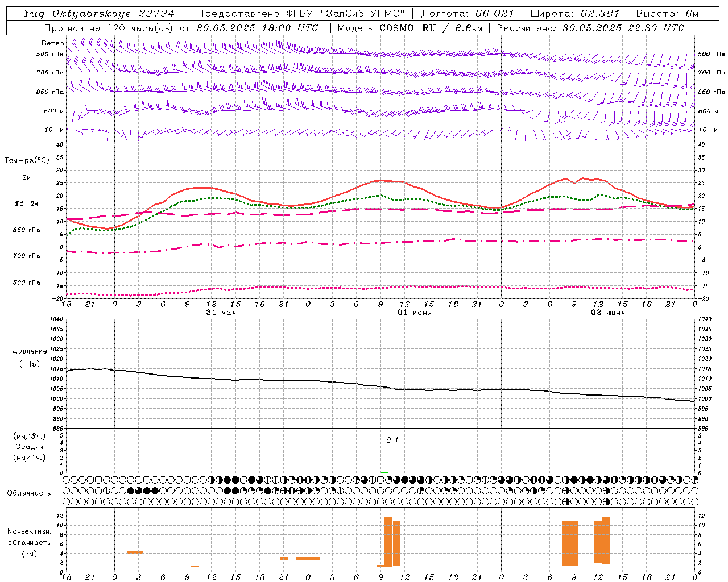Click the Облачность label

click(x=29, y=493)
